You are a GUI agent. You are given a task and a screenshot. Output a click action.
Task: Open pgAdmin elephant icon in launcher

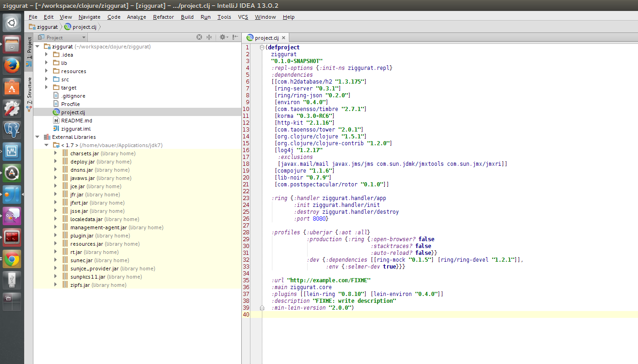12,130
